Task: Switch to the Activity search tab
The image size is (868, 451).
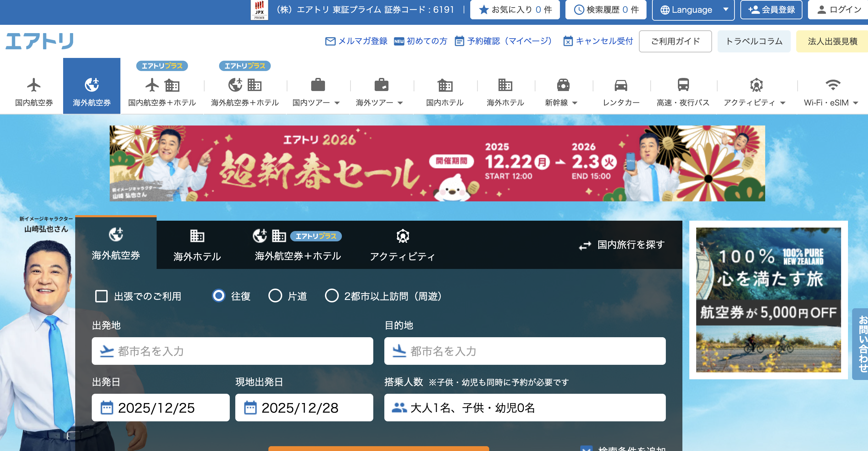Action: [402, 245]
